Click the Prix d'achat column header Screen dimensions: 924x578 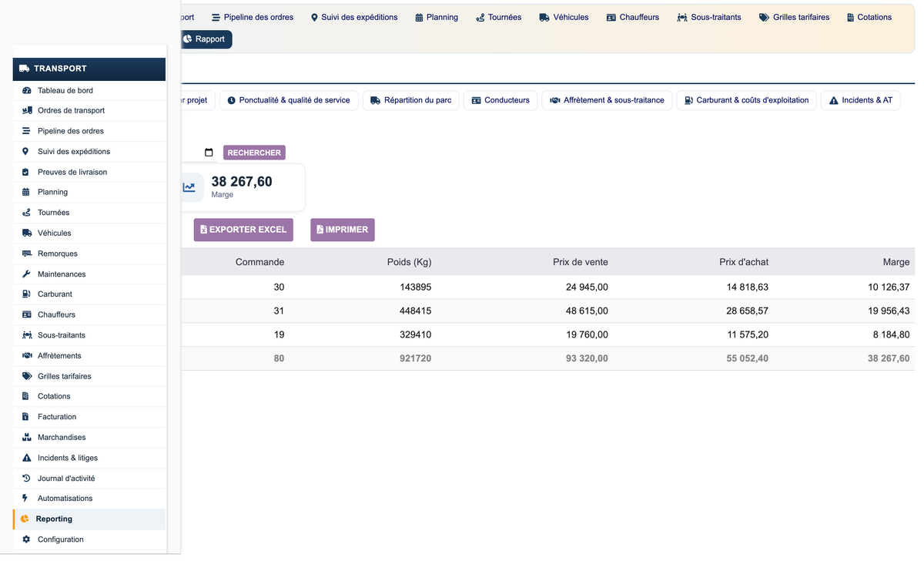click(744, 262)
